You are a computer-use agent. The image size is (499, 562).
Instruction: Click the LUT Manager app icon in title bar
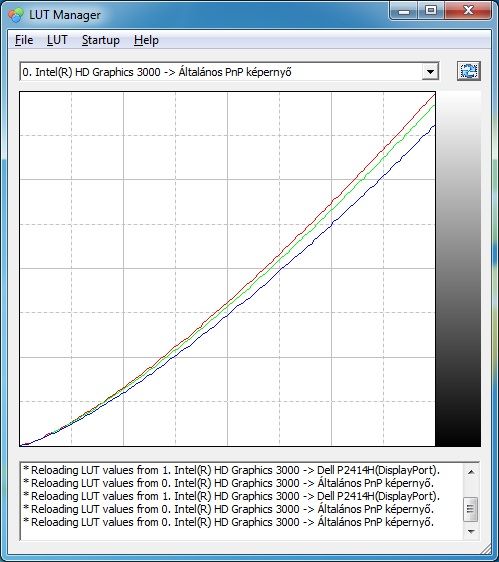point(15,15)
